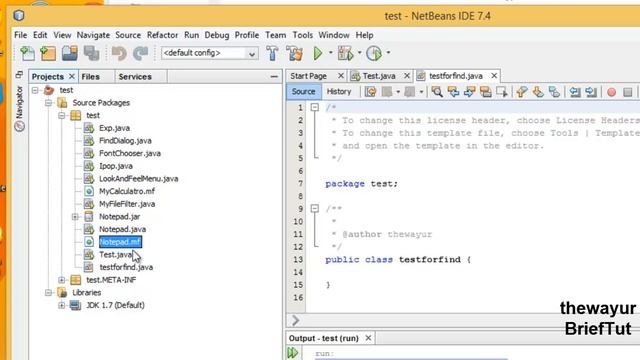Run the project with green play icon
The height and width of the screenshot is (360, 640).
click(318, 53)
